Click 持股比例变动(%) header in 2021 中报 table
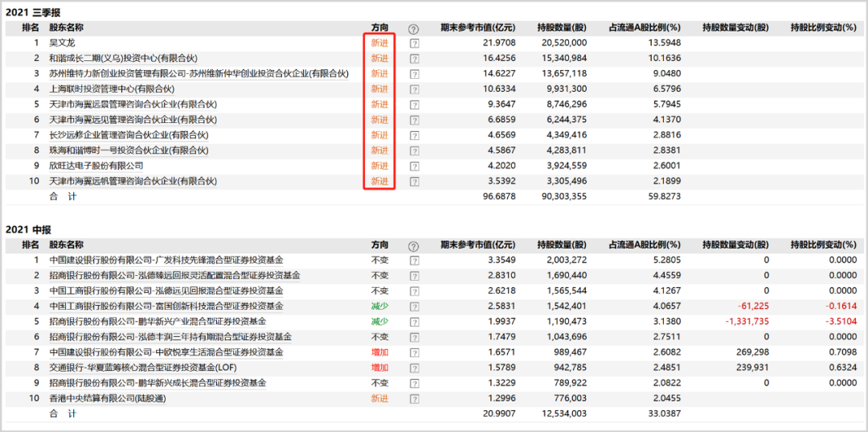 (824, 245)
